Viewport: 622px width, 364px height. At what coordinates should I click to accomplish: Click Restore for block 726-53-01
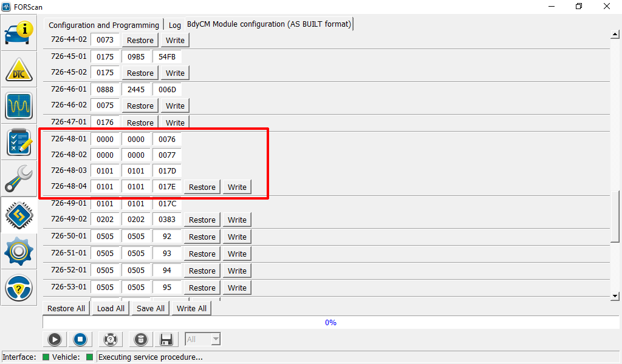click(202, 288)
